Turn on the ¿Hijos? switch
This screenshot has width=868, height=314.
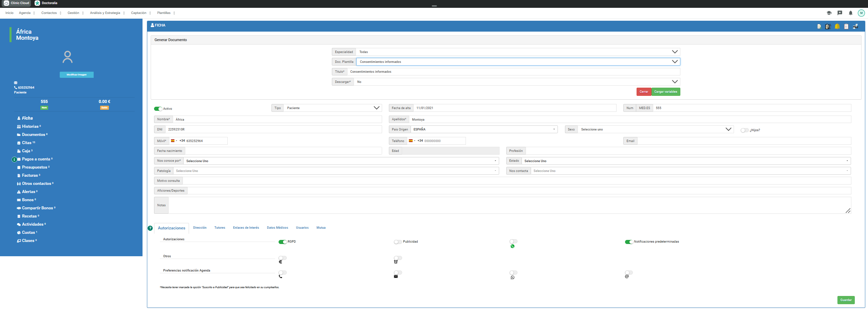click(x=744, y=130)
